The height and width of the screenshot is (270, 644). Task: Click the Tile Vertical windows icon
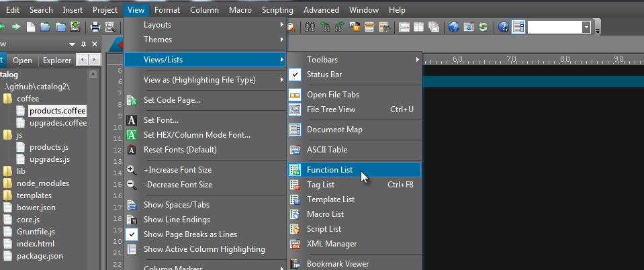click(419, 27)
